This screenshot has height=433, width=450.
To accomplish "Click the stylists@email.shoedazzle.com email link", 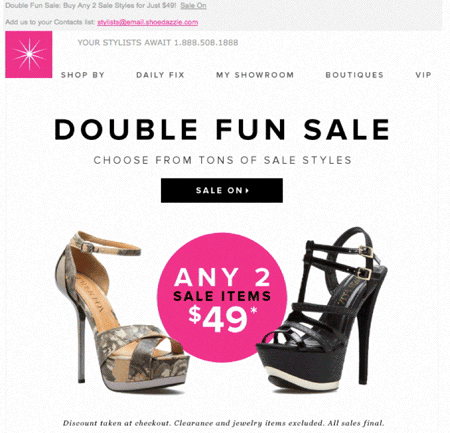I will [148, 22].
